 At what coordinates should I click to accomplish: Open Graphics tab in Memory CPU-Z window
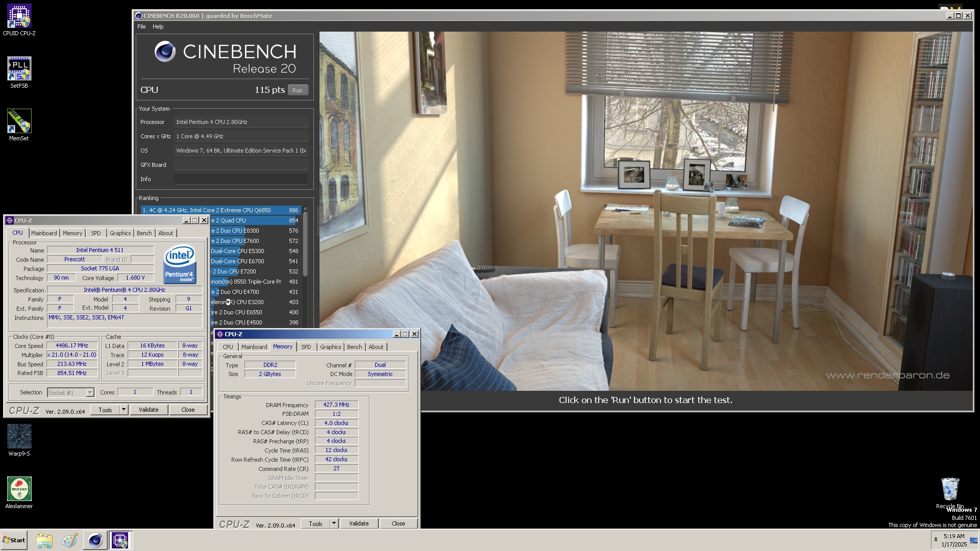pyautogui.click(x=331, y=347)
